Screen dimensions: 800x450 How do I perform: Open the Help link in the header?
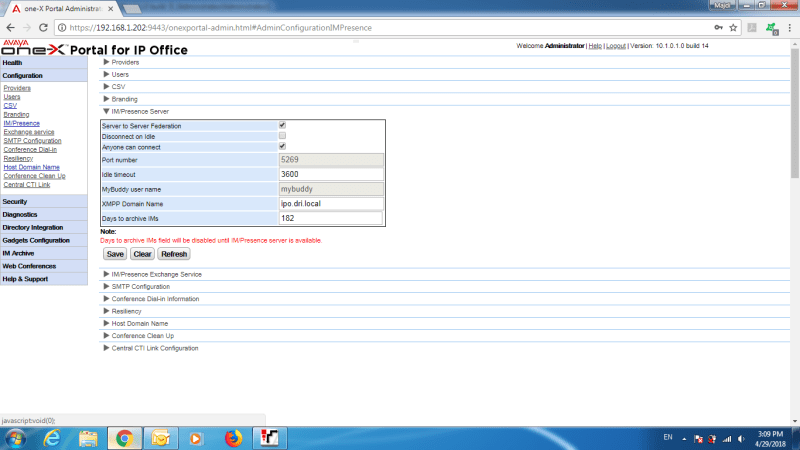595,46
